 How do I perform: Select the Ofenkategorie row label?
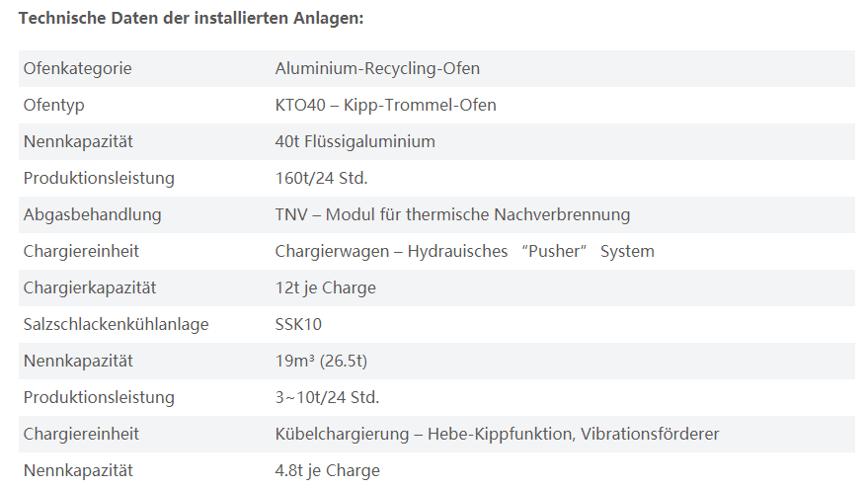[77, 69]
